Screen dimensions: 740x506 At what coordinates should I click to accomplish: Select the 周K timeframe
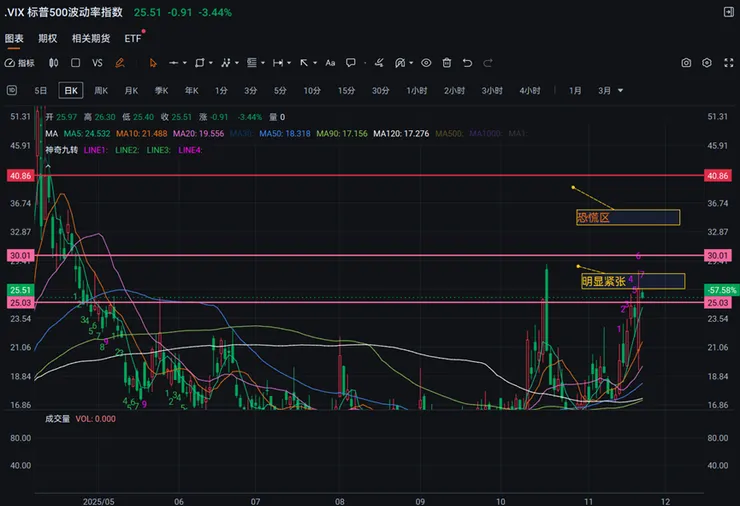pyautogui.click(x=101, y=90)
